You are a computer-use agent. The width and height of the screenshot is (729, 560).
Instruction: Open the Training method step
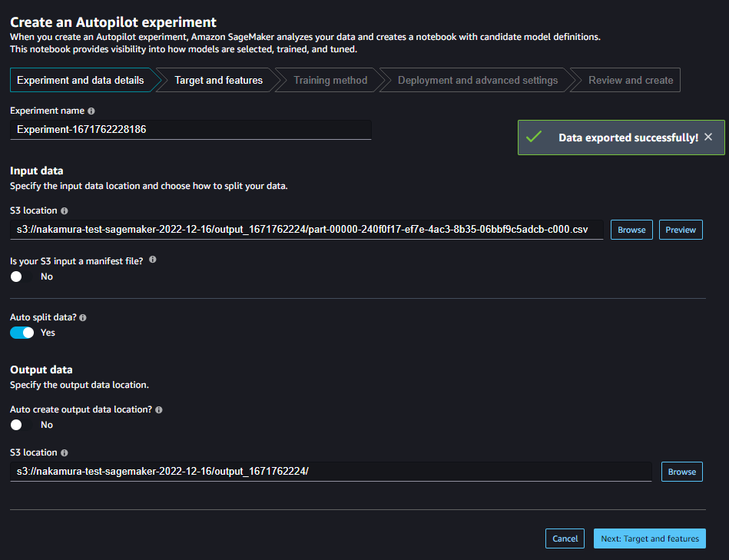(330, 80)
